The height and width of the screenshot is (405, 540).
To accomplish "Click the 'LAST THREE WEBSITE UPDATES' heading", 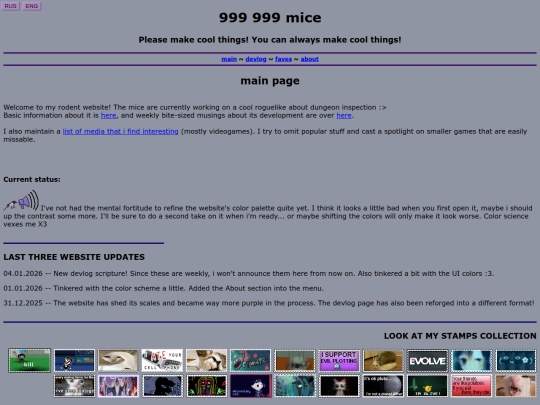I will [x=74, y=257].
